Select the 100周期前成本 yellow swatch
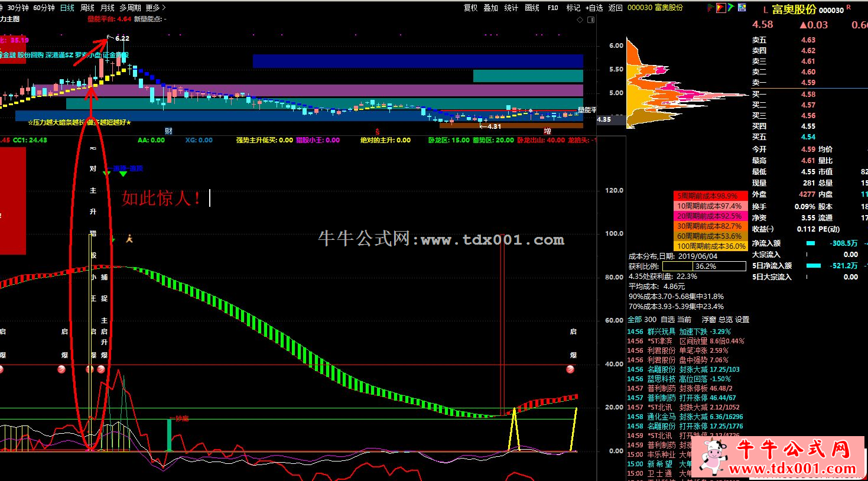This screenshot has height=481, width=868. tap(711, 246)
